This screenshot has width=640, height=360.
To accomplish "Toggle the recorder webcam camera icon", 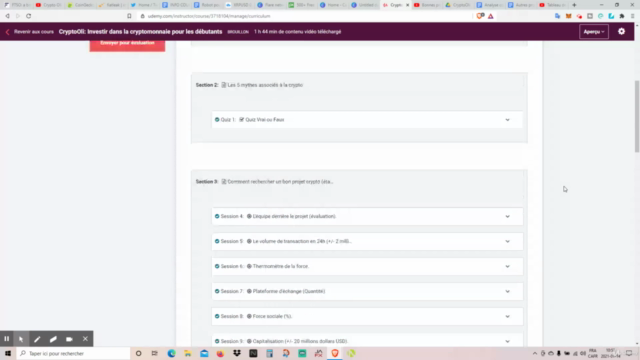I will coord(69,339).
